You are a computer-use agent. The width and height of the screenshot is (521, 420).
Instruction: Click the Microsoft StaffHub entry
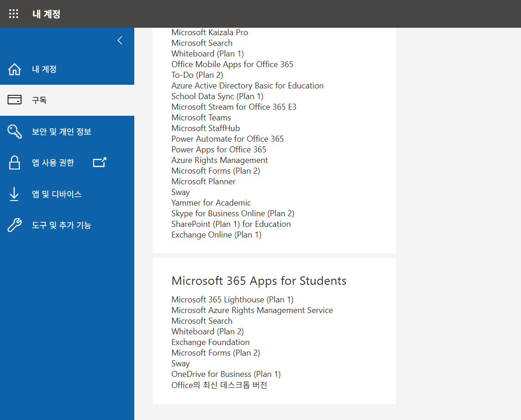coord(206,128)
